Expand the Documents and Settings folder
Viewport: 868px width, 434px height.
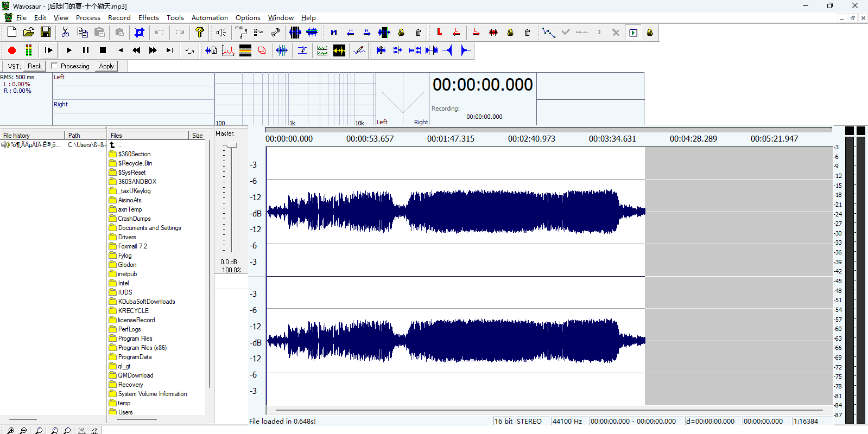pyautogui.click(x=149, y=228)
